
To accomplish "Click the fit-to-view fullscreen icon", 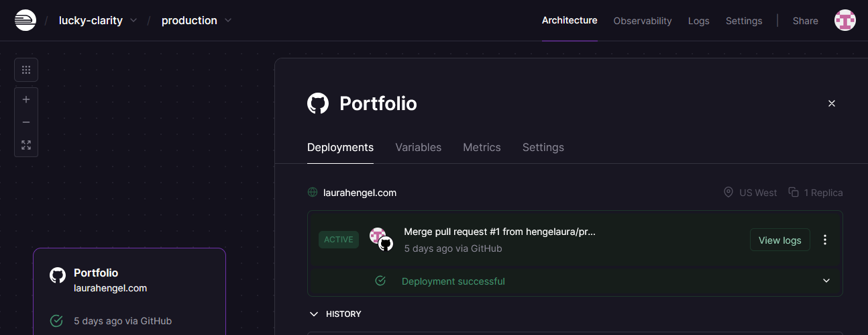I will [26, 144].
